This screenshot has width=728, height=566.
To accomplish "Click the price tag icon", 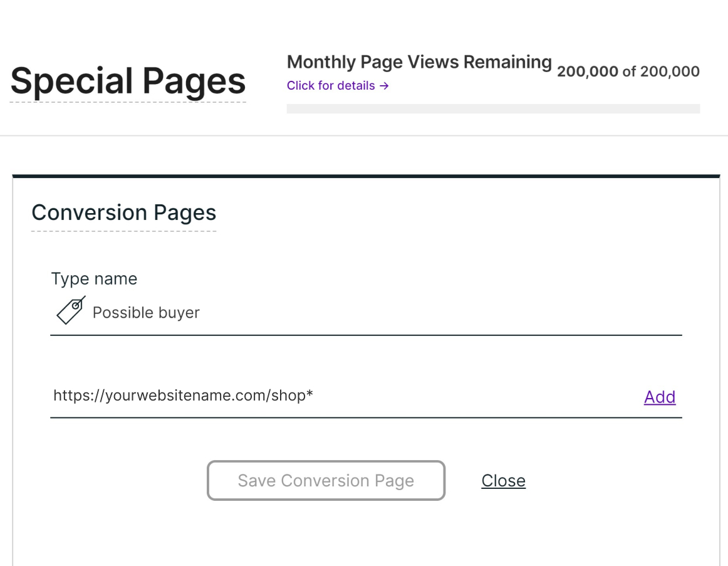I will click(x=71, y=310).
